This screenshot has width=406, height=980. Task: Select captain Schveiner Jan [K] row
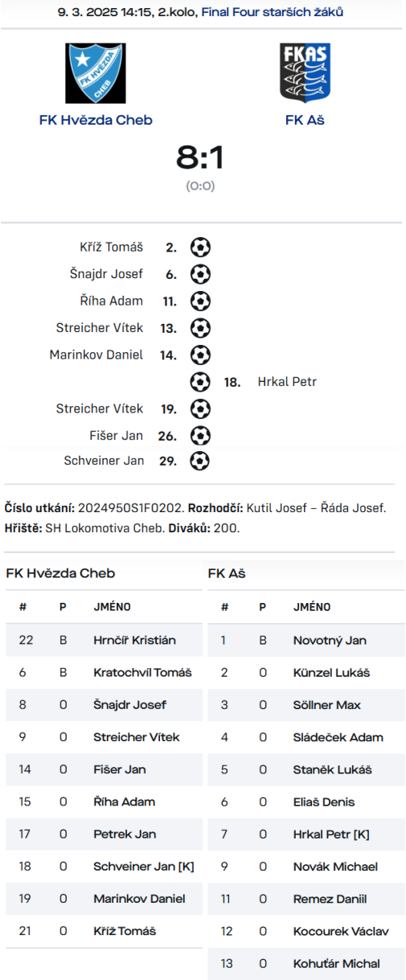click(x=104, y=867)
